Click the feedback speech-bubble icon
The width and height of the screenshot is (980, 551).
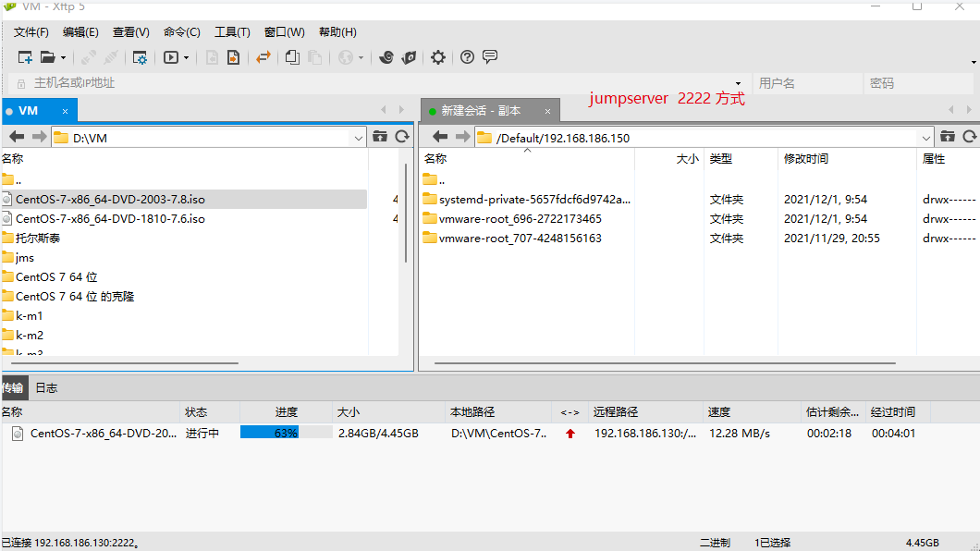(490, 56)
